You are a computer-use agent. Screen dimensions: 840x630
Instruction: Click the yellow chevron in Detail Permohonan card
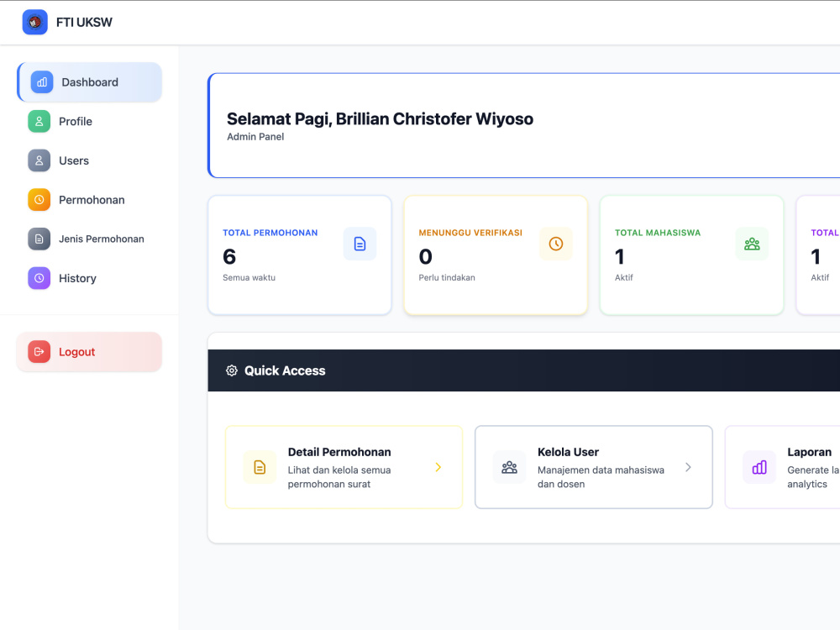click(438, 467)
